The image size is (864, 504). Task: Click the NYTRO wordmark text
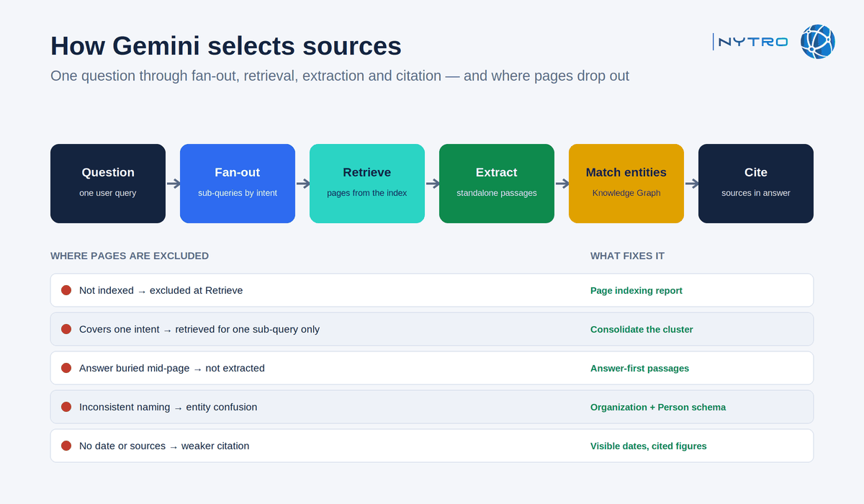(x=753, y=42)
